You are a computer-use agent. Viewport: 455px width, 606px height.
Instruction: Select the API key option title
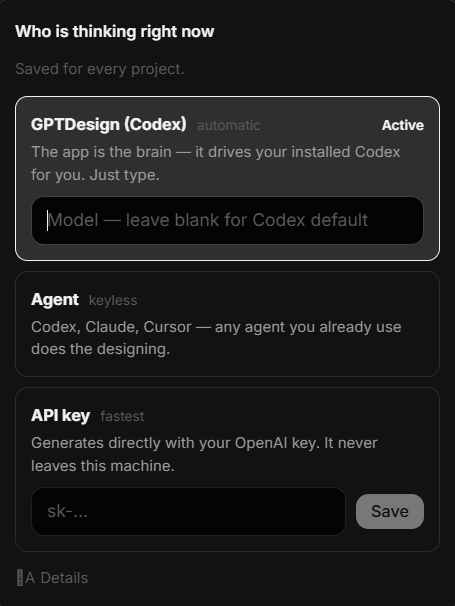60,416
